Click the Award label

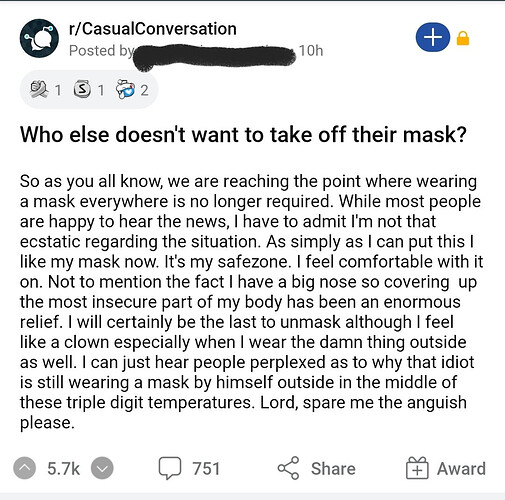pyautogui.click(x=461, y=468)
